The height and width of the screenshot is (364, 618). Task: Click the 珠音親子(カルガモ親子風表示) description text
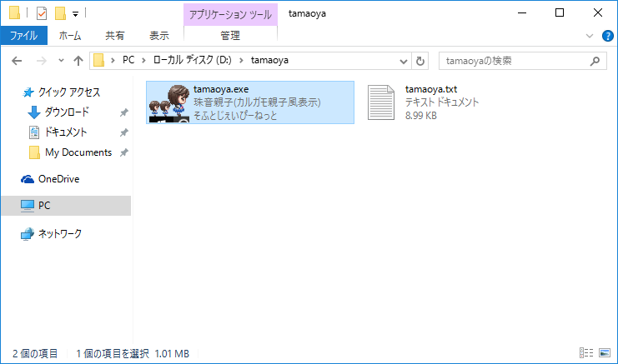(x=257, y=102)
